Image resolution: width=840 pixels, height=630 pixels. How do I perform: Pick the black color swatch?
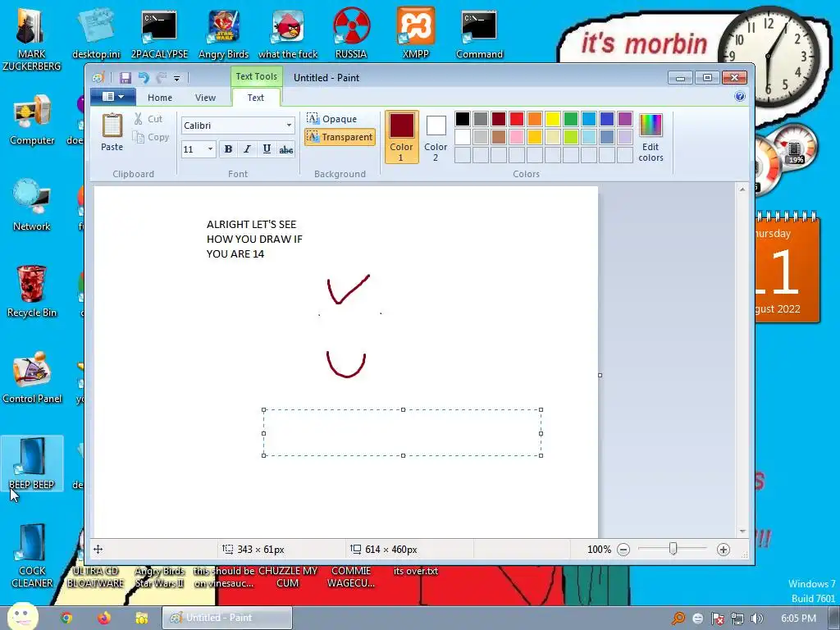[x=463, y=118]
